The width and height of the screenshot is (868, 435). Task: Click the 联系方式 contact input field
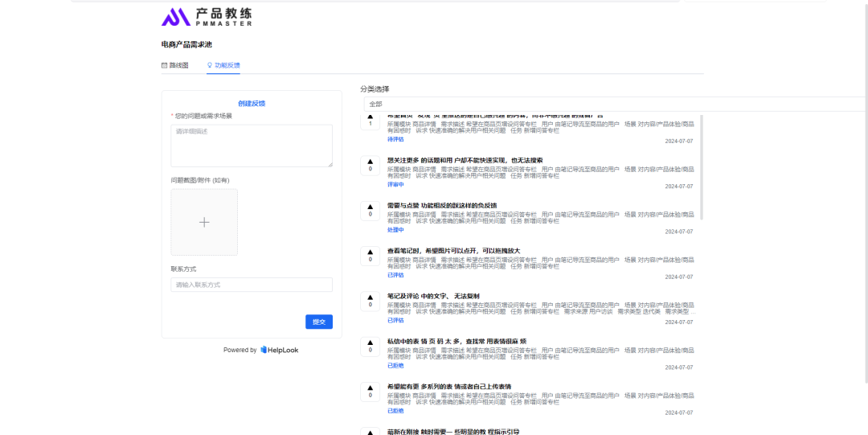(x=252, y=285)
